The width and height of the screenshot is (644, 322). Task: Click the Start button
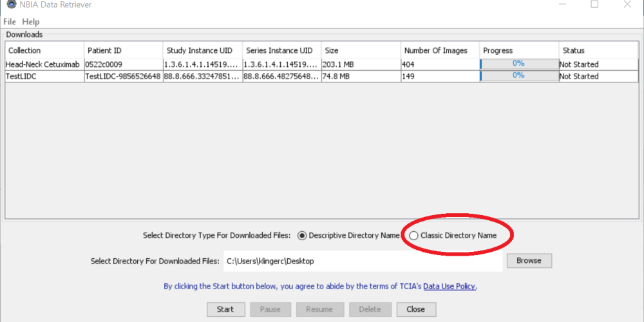225,309
